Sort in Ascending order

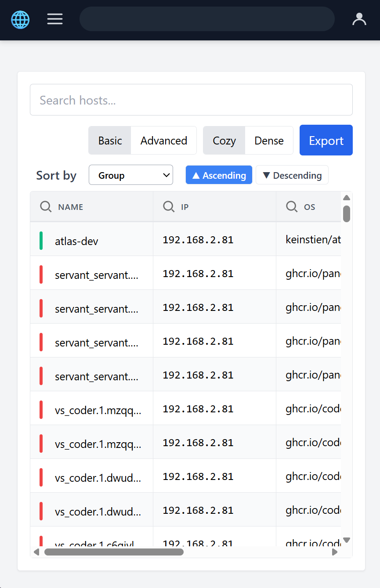[x=219, y=175]
